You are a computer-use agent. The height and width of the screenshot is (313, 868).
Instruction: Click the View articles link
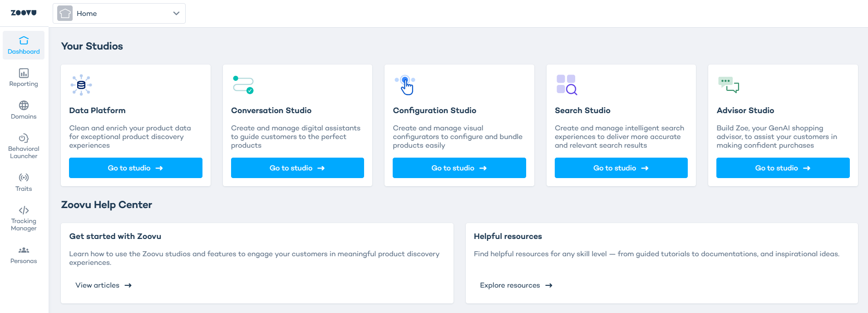coord(104,285)
